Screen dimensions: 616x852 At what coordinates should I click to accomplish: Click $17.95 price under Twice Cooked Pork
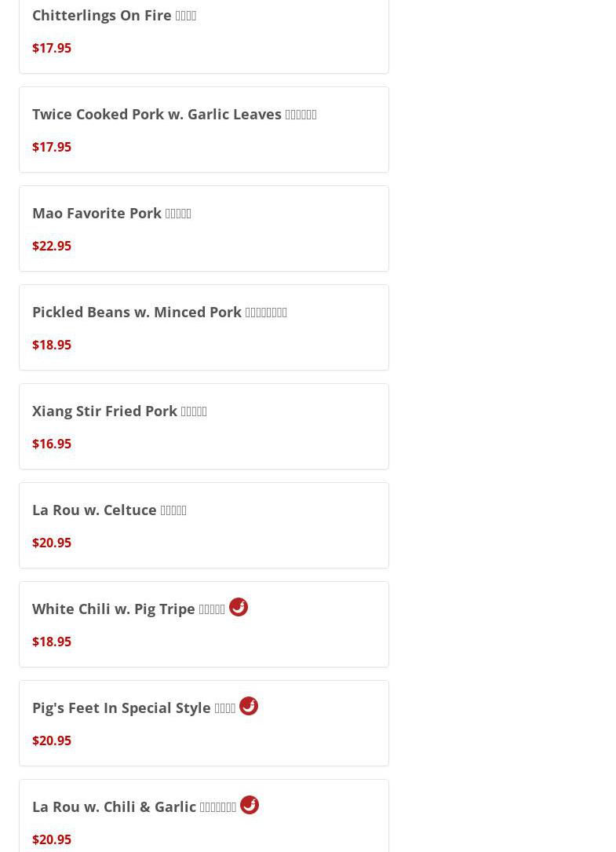click(x=52, y=147)
